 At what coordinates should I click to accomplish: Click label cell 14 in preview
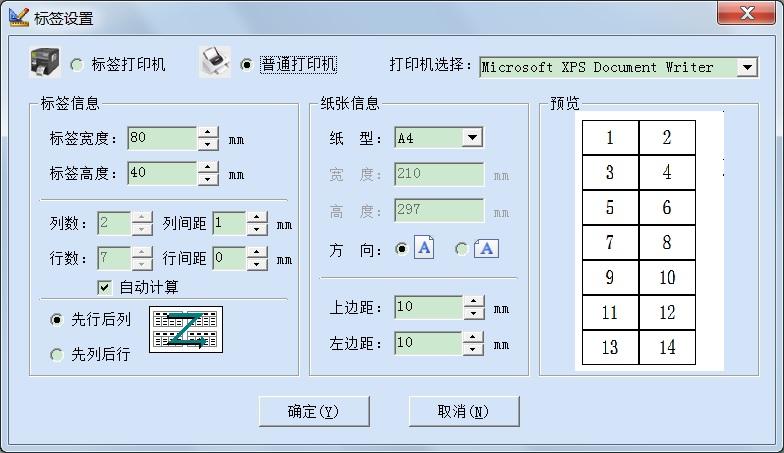[667, 347]
